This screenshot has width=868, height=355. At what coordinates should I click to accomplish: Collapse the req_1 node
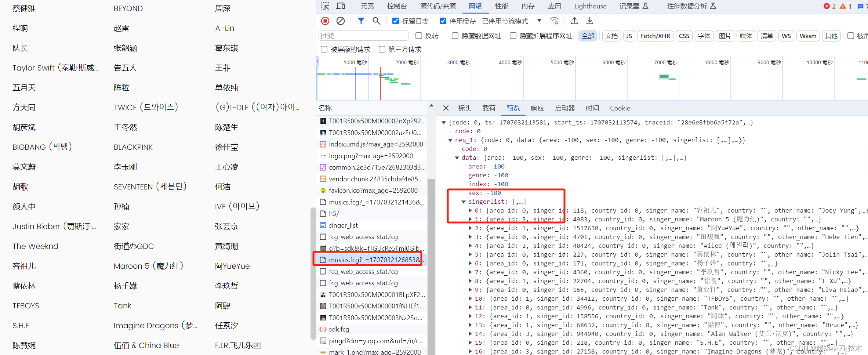[450, 140]
